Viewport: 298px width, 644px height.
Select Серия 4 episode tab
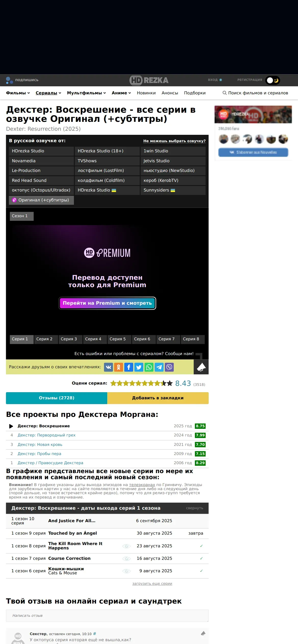click(95, 339)
